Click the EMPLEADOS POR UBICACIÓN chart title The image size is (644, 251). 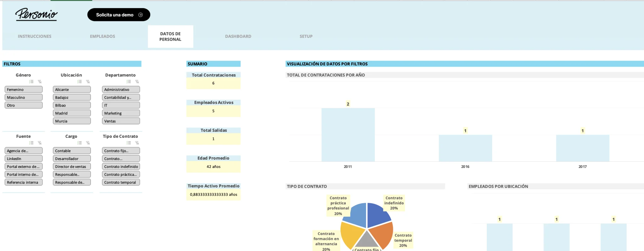coord(498,187)
